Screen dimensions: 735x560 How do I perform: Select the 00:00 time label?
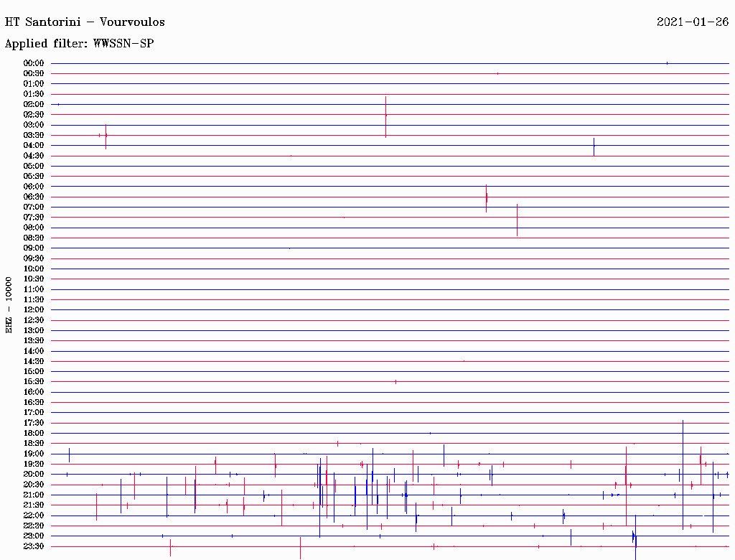coord(34,63)
